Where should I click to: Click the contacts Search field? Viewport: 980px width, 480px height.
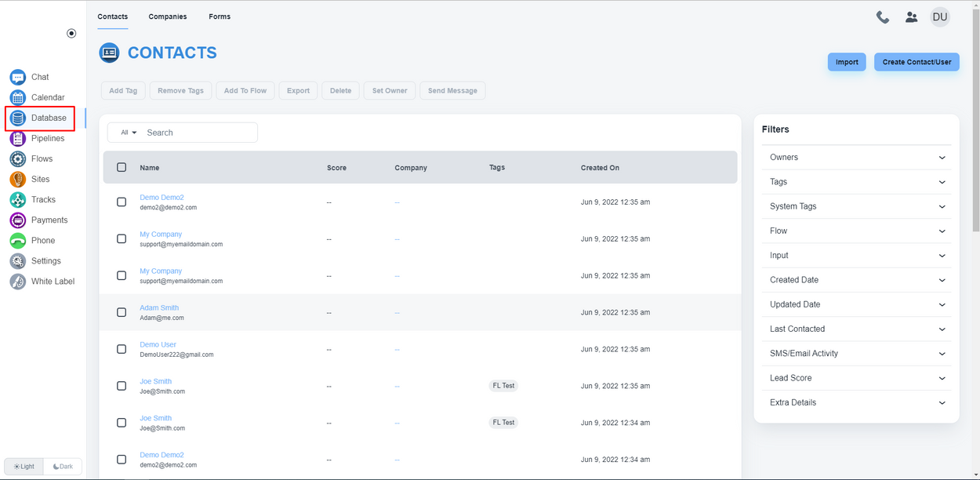199,133
